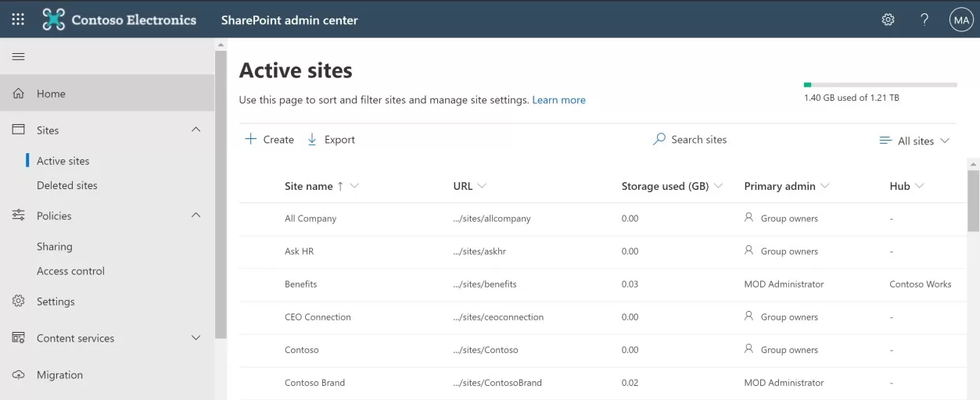Click the Policies sliders icon

coord(19,216)
